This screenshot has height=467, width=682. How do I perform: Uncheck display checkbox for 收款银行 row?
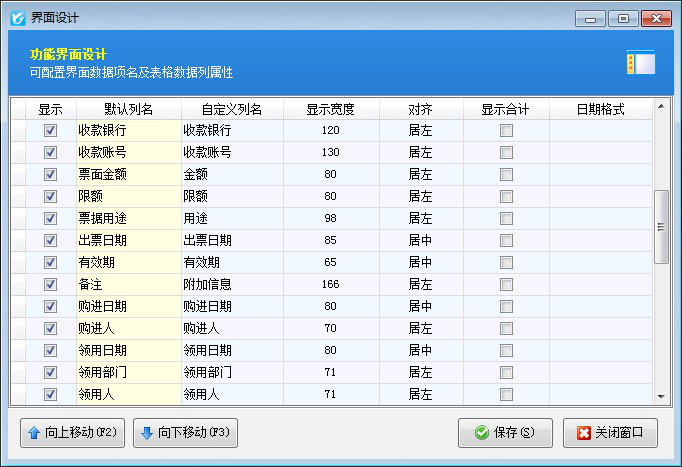tap(50, 131)
